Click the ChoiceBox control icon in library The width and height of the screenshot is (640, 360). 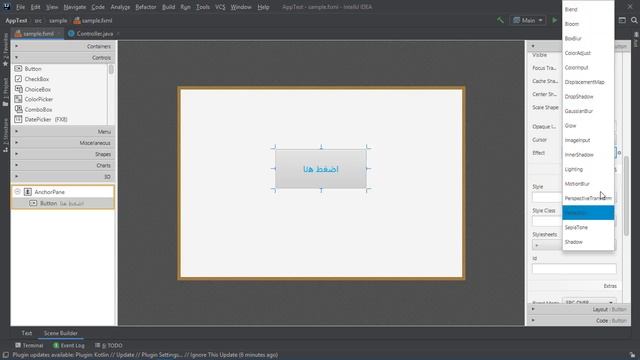click(18, 89)
